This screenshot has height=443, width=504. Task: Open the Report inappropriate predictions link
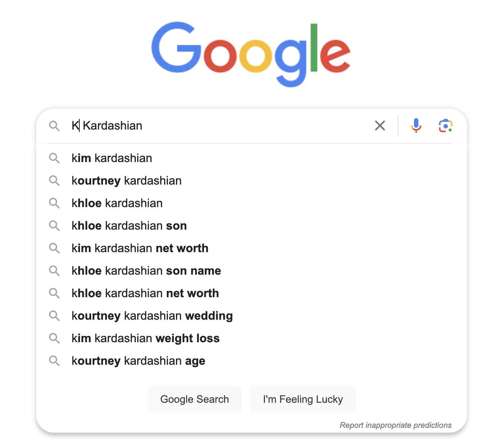[396, 425]
